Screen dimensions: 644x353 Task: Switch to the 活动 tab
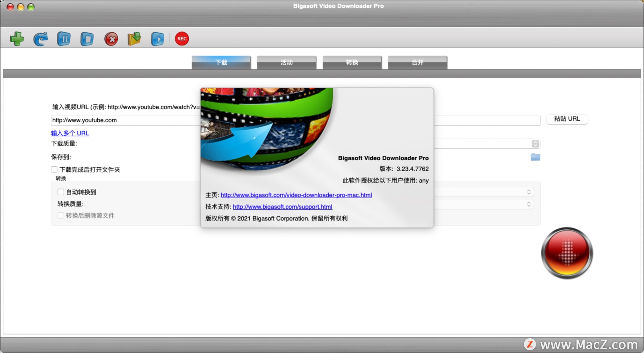pos(287,62)
